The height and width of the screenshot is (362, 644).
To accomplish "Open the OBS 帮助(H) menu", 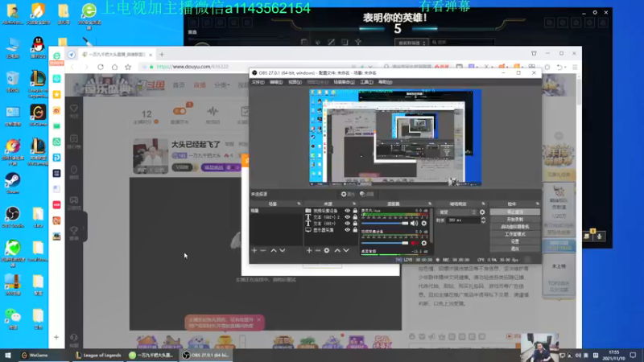I will click(386, 82).
